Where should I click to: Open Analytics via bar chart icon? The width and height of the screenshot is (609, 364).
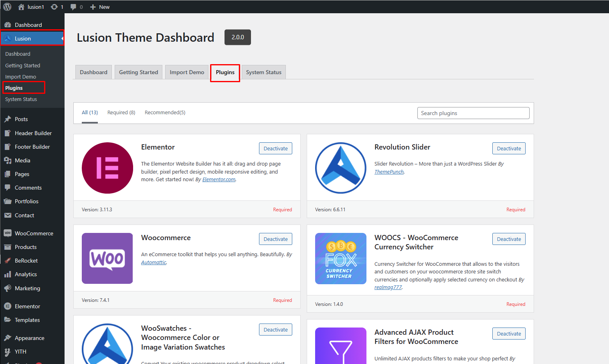click(x=8, y=274)
